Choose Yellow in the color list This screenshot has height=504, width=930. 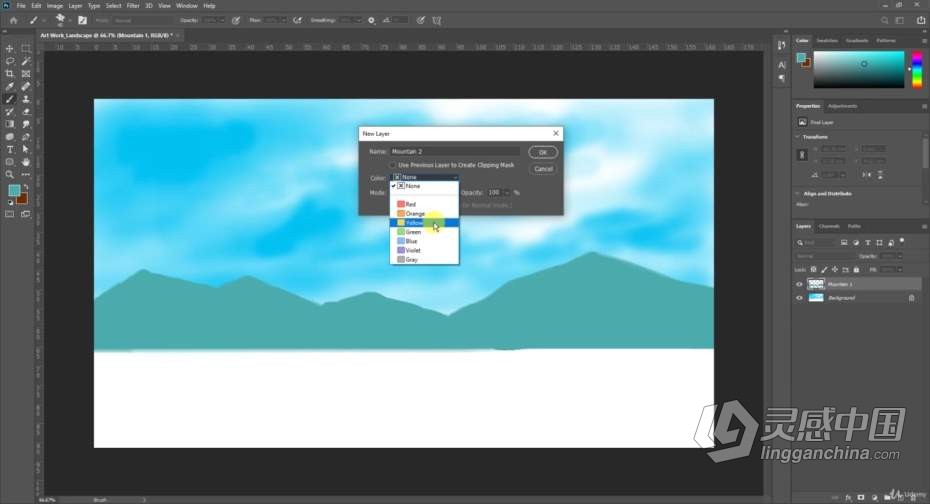(424, 223)
